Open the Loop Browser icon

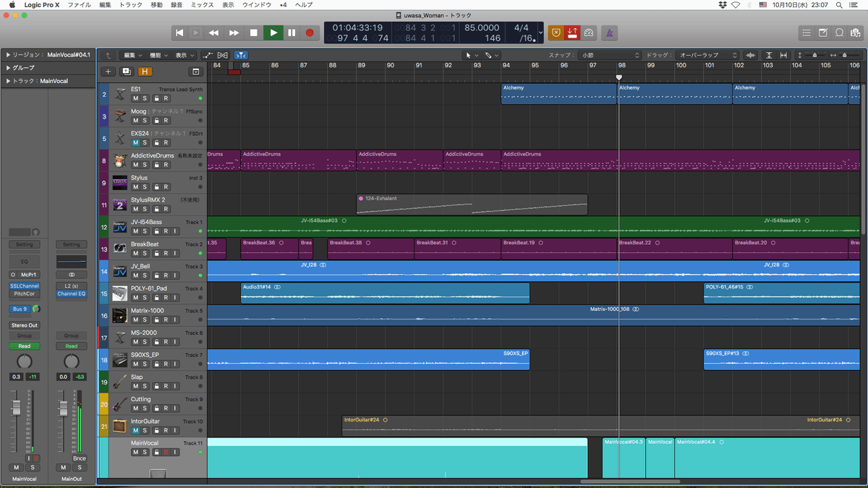(839, 33)
